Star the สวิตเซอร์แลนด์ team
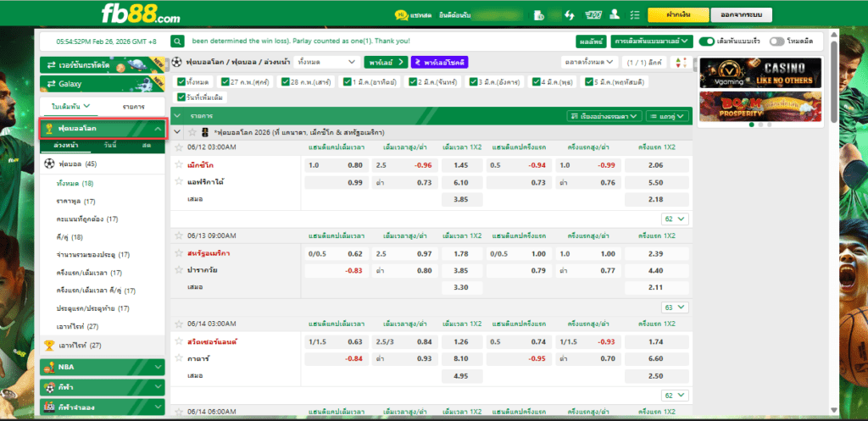The height and width of the screenshot is (421, 868). 179,341
